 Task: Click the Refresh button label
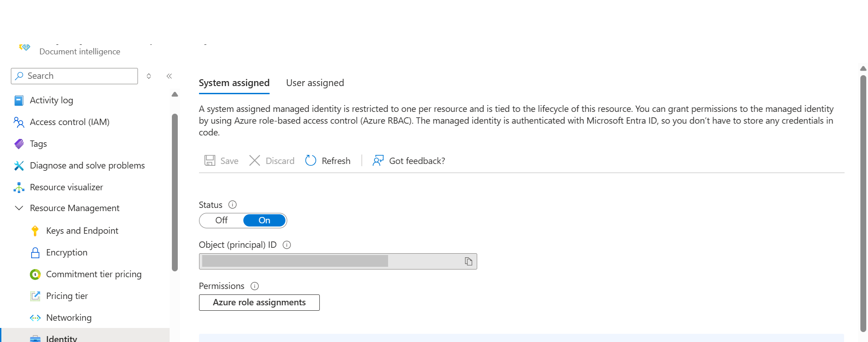(336, 161)
